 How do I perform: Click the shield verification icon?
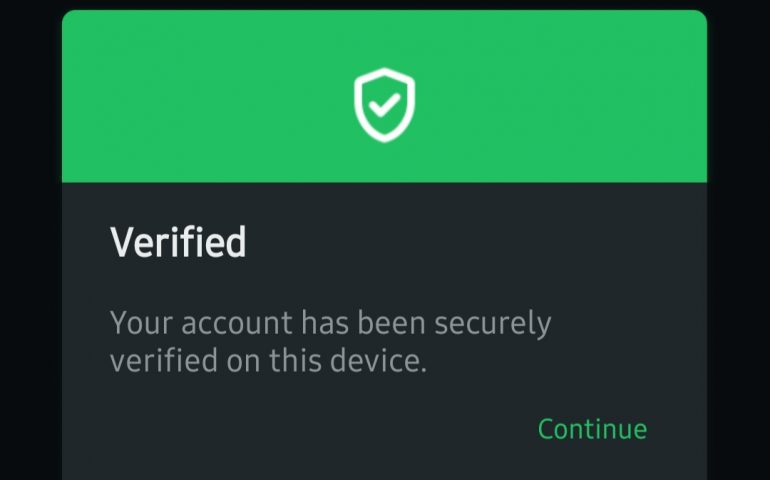(384, 104)
